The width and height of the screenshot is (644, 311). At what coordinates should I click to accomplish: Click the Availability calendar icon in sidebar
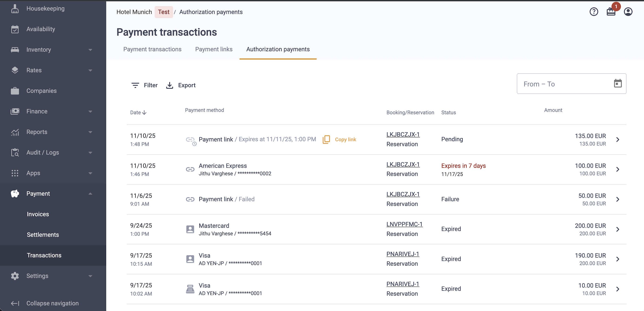click(x=15, y=29)
